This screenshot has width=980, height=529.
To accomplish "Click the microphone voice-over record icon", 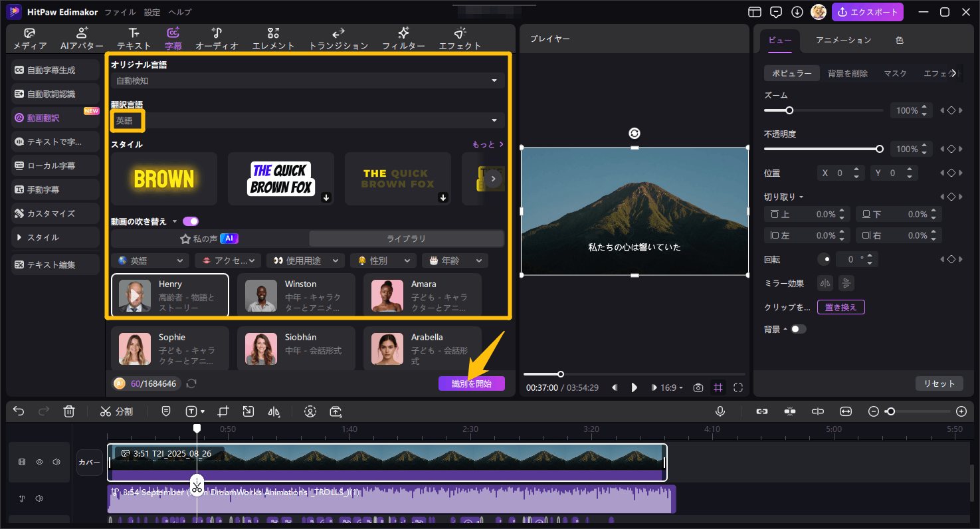I will [720, 411].
